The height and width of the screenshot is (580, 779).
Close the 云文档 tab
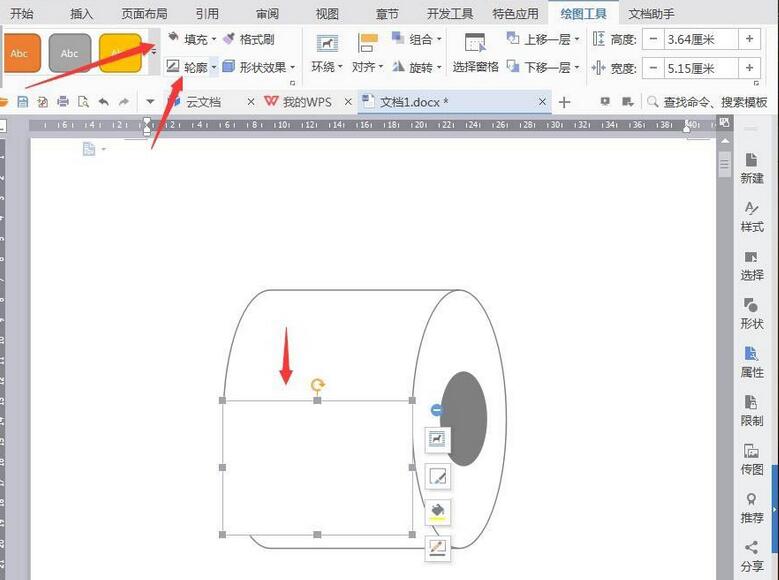point(251,101)
